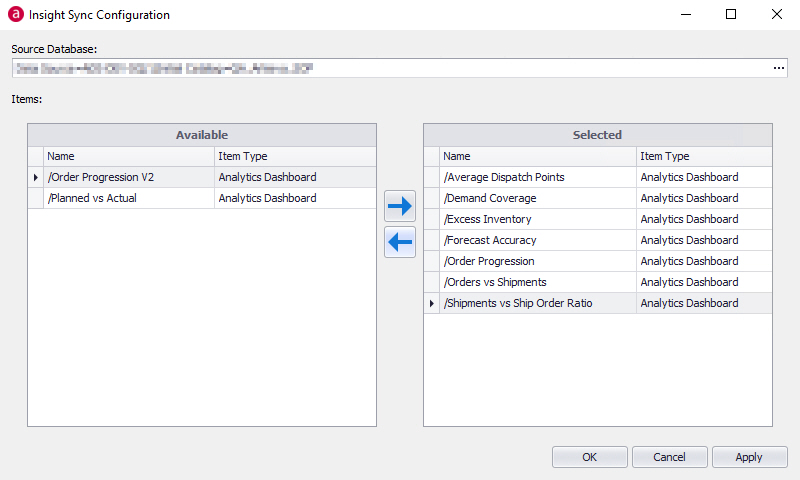This screenshot has height=480, width=800.
Task: Click the right arrow to move item to Selected
Action: click(399, 206)
